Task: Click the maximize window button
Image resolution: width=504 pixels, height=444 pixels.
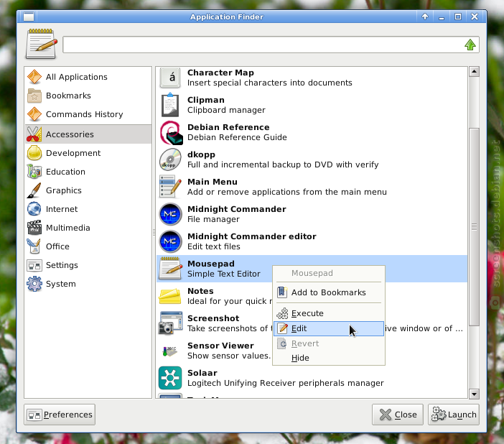Action: click(458, 17)
